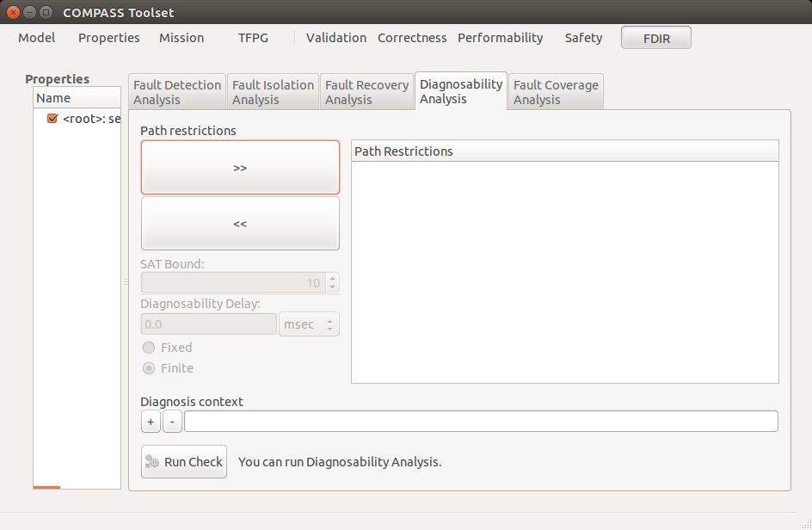The image size is (812, 530).
Task: Increase the SAT Bound value
Action: [x=333, y=278]
